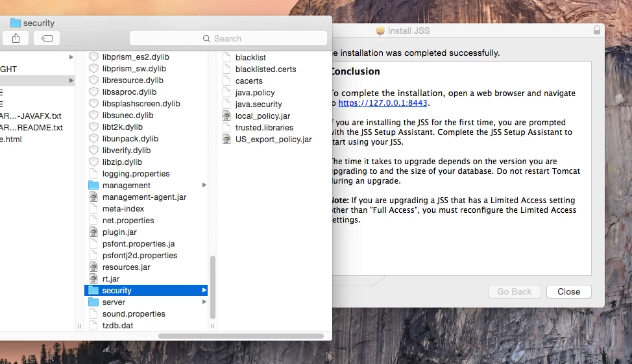Click the package icon in Install JSS title

point(380,31)
